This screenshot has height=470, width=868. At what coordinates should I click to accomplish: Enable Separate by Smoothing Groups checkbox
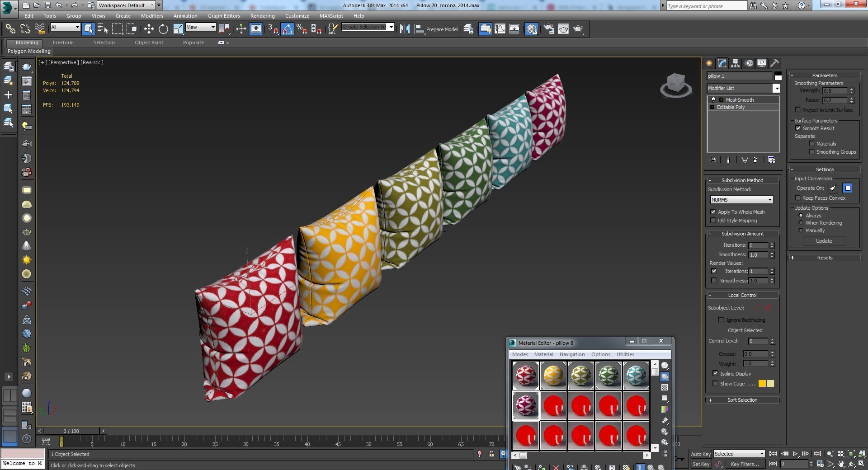811,152
